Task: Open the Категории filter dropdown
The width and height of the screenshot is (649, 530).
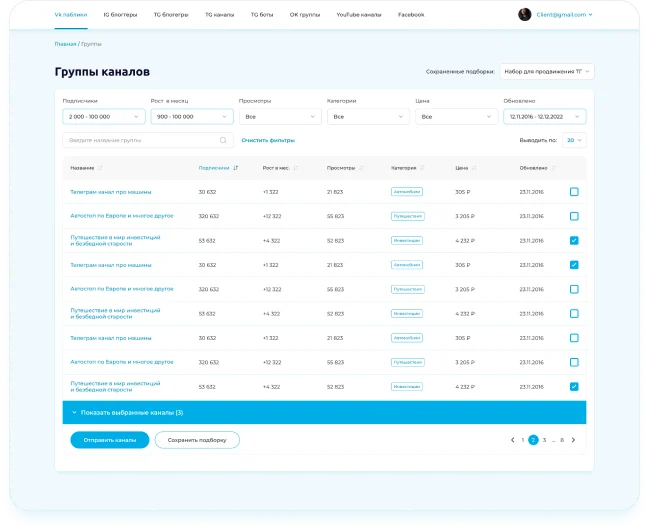Action: (x=368, y=117)
